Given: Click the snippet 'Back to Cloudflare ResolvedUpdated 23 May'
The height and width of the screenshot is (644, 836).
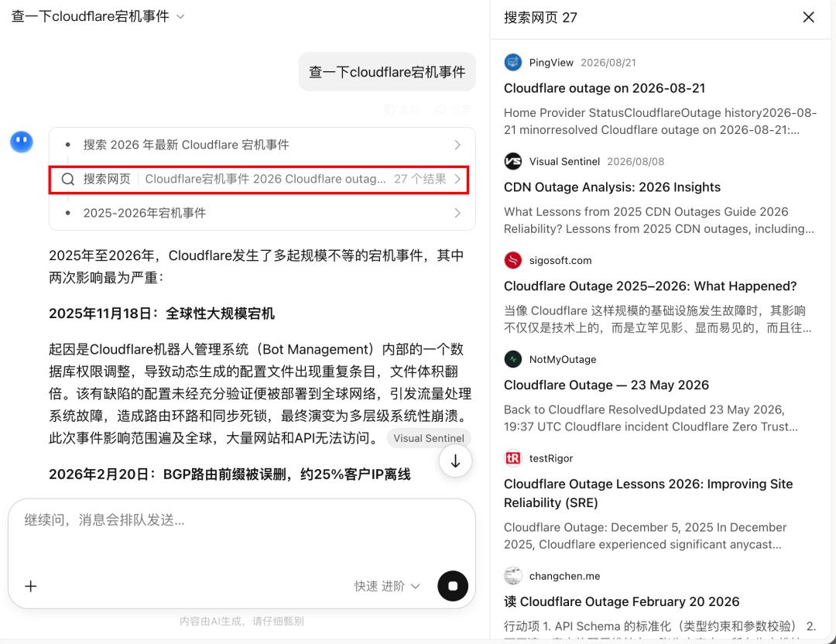Looking at the screenshot, I should (651, 418).
